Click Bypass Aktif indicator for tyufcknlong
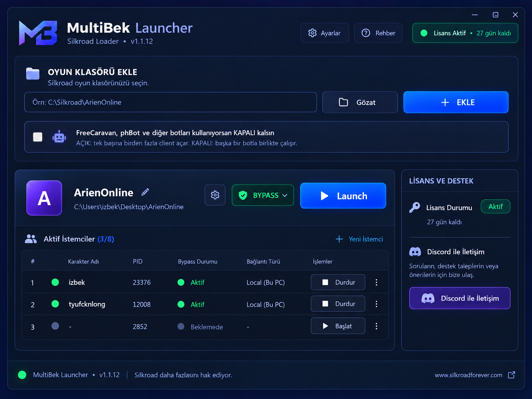 point(191,304)
